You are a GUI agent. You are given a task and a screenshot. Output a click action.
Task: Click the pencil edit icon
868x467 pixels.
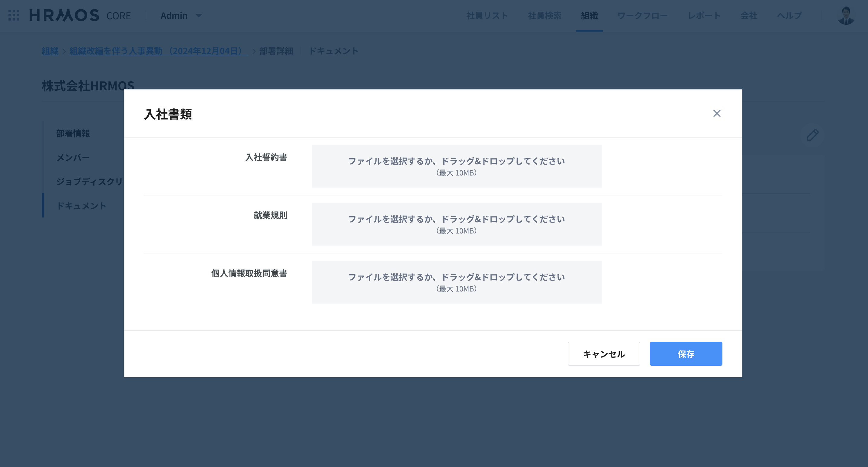point(812,135)
